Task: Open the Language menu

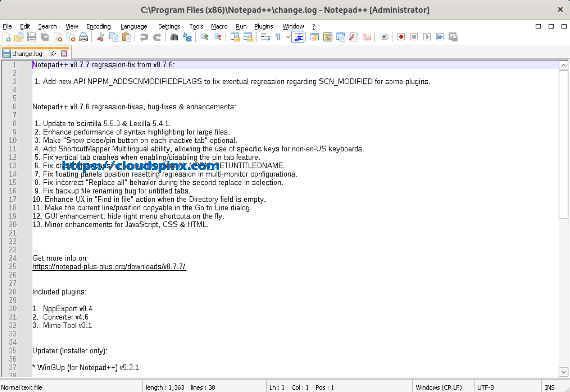Action: (x=133, y=26)
